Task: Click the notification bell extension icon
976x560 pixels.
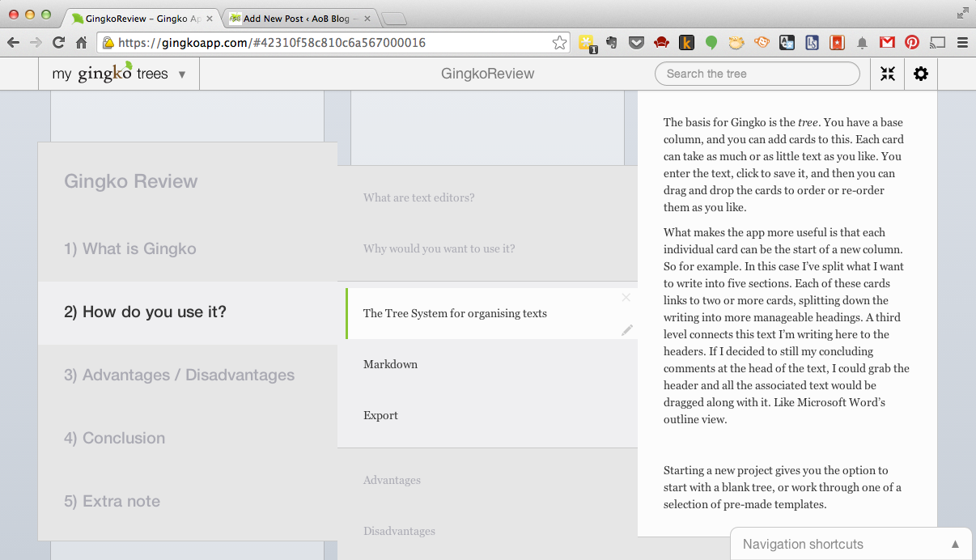Action: [861, 41]
